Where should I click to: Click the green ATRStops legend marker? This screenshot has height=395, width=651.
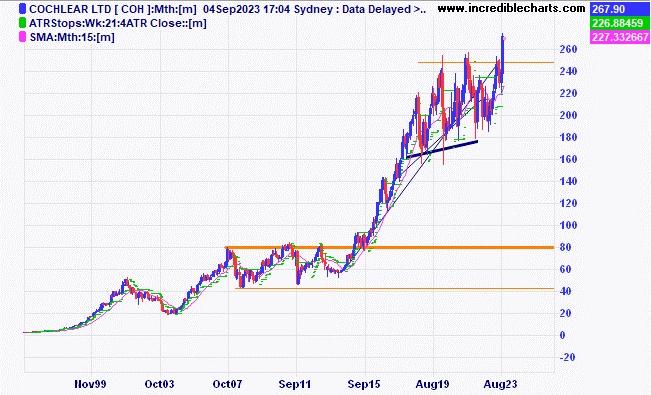[x=22, y=23]
